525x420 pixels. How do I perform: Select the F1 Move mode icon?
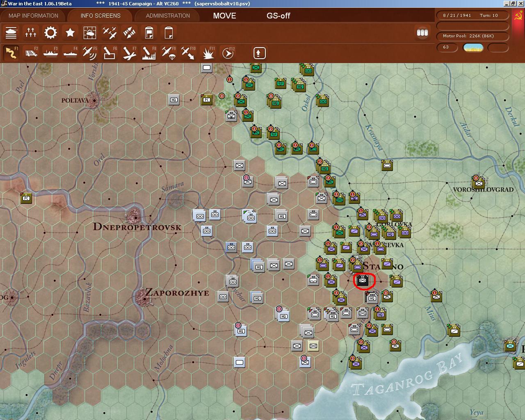click(11, 53)
